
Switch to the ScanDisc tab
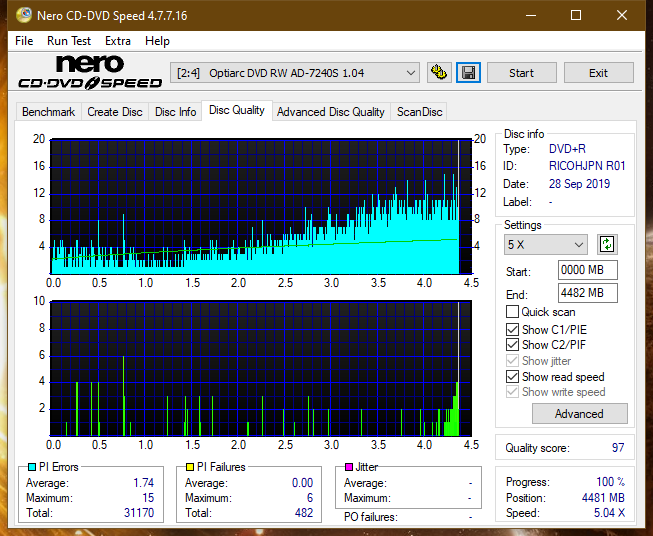[x=419, y=112]
